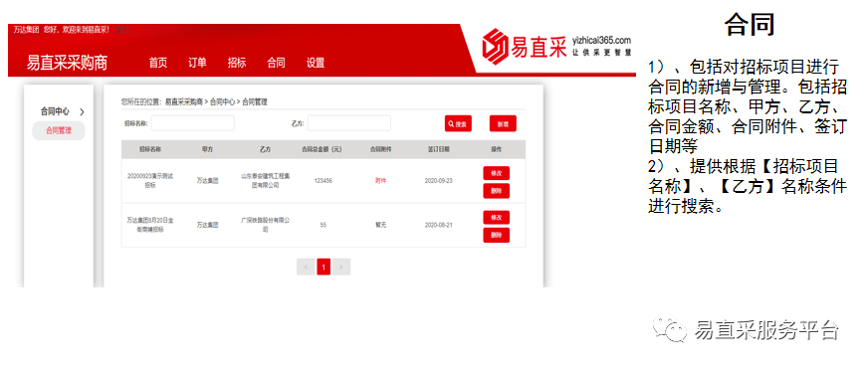Image resolution: width=868 pixels, height=368 pixels.
Task: Click the 山东泰安建筑工程集团有限公司 cell
Action: [265, 181]
